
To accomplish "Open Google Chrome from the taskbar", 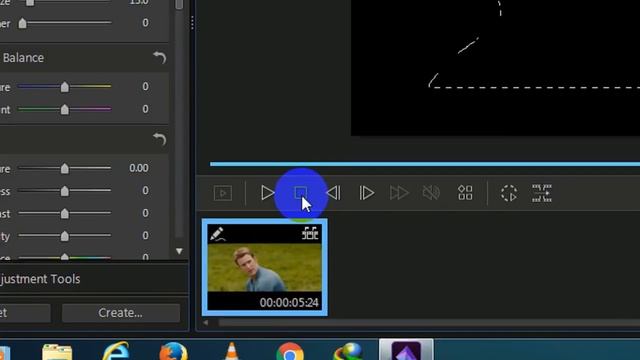I will click(x=290, y=351).
